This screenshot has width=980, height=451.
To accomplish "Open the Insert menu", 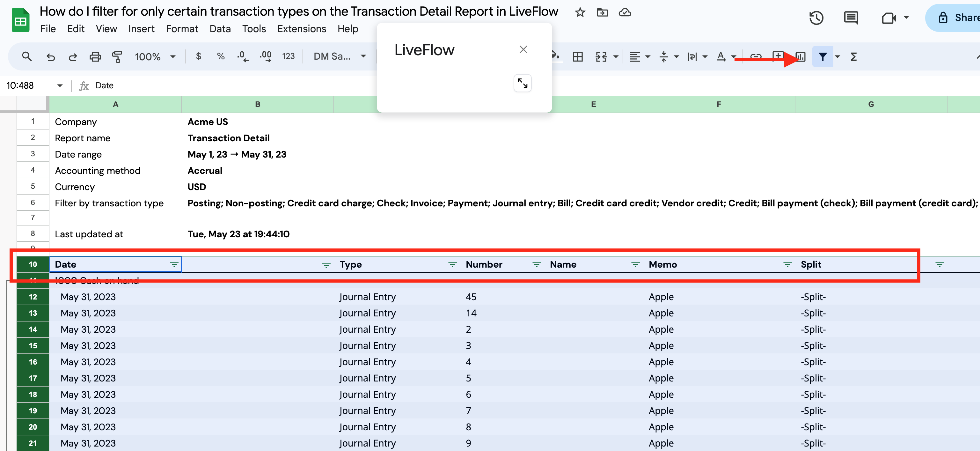I will 141,29.
